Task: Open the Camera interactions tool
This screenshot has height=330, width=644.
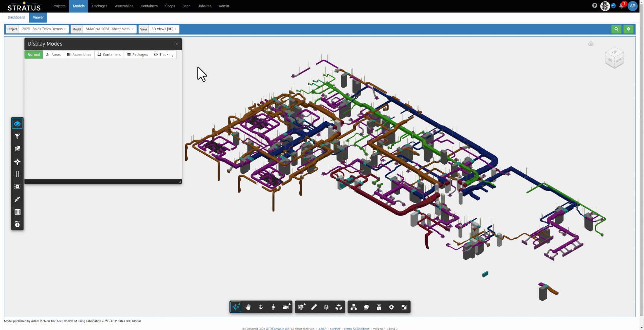Action: tap(286, 307)
